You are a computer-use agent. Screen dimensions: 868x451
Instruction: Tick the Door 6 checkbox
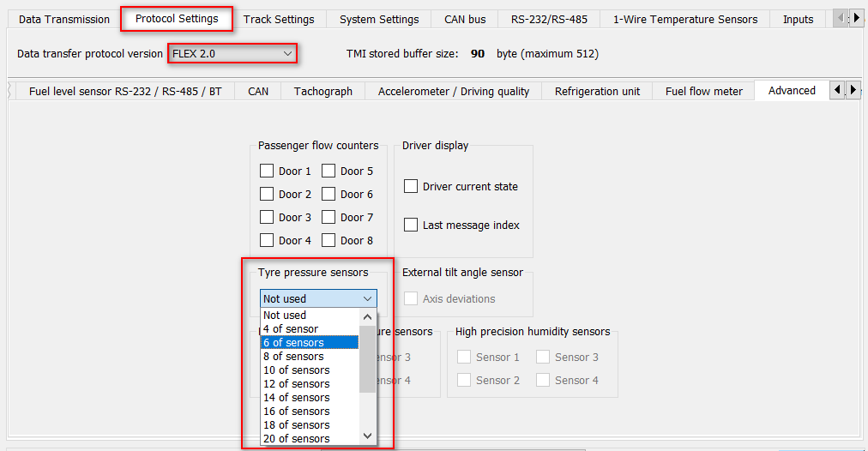(329, 194)
